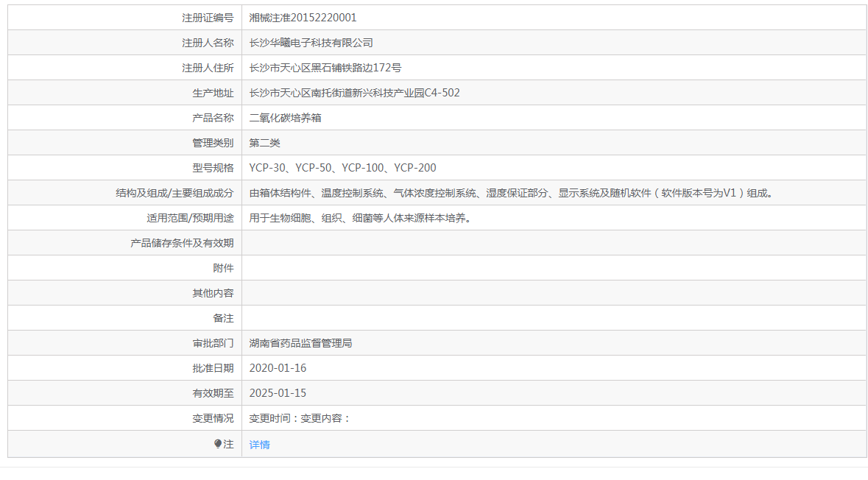This screenshot has width=868, height=480.
Task: Click the 产品储存条件及有效期 label
Action: [x=182, y=243]
